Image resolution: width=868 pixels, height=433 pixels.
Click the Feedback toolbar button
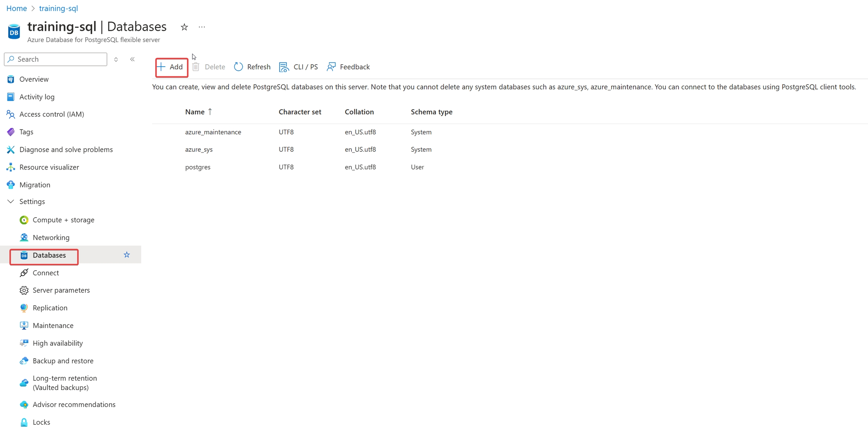pyautogui.click(x=348, y=67)
